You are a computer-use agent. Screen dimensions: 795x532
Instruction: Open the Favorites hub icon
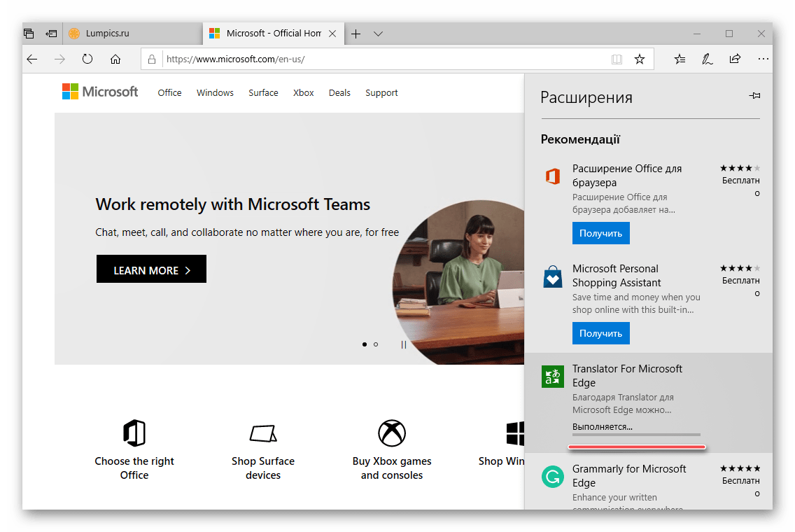[680, 59]
